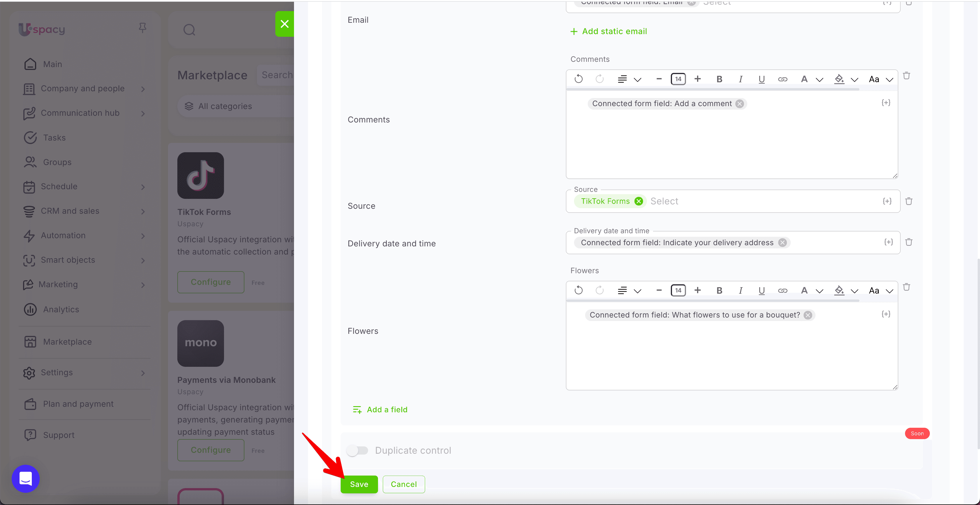This screenshot has width=980, height=505.
Task: Insert link via Flowers editor toolbar
Action: (783, 290)
